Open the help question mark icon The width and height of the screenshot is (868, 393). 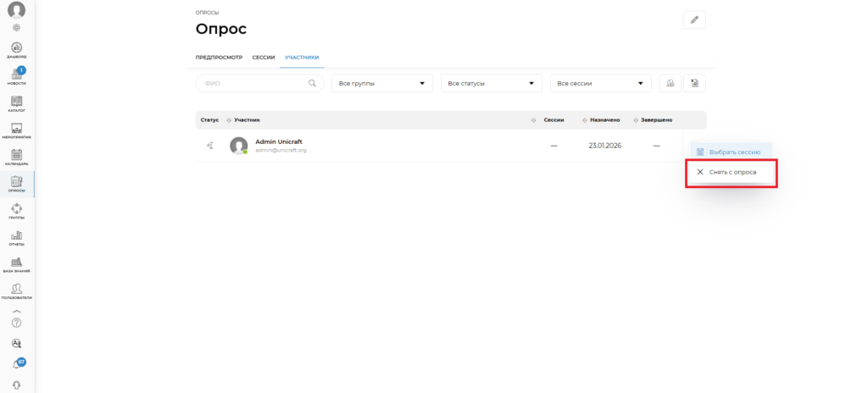click(17, 323)
